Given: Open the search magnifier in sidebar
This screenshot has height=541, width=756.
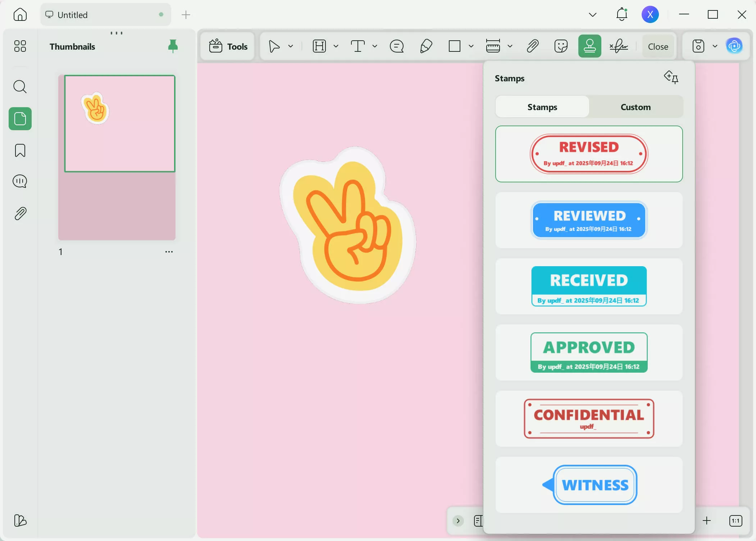Looking at the screenshot, I should pyautogui.click(x=20, y=87).
